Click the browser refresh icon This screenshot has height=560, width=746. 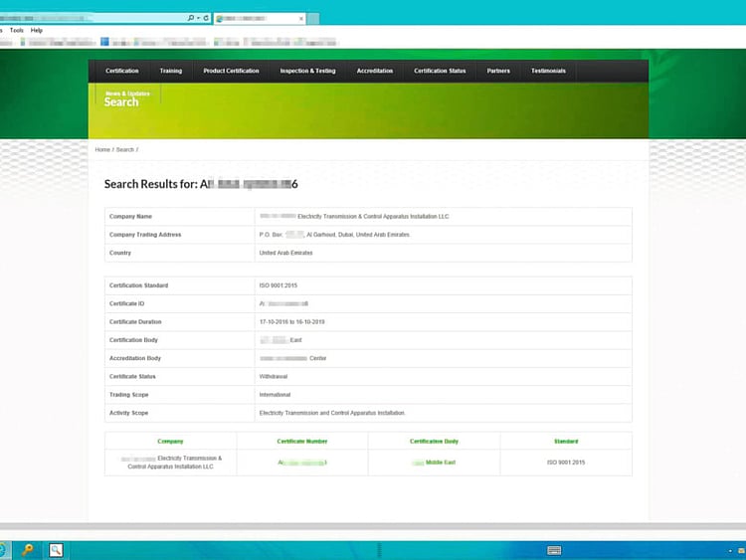[x=206, y=18]
